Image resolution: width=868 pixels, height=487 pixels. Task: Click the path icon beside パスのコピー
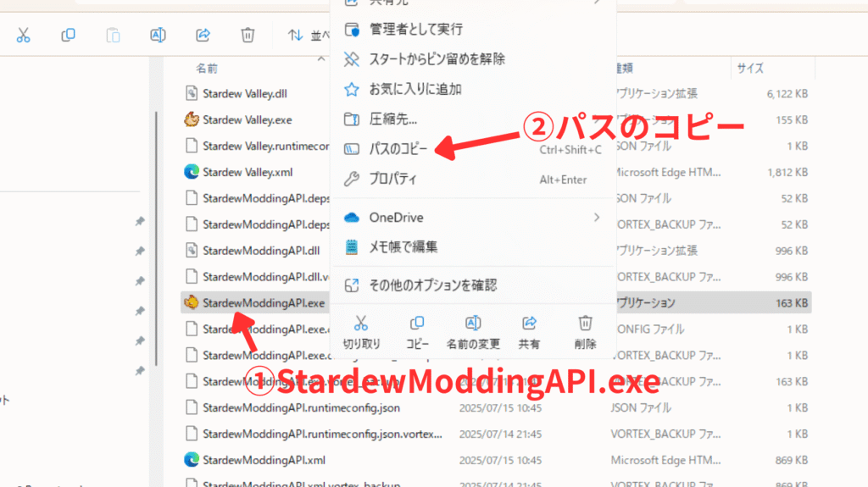[352, 149]
